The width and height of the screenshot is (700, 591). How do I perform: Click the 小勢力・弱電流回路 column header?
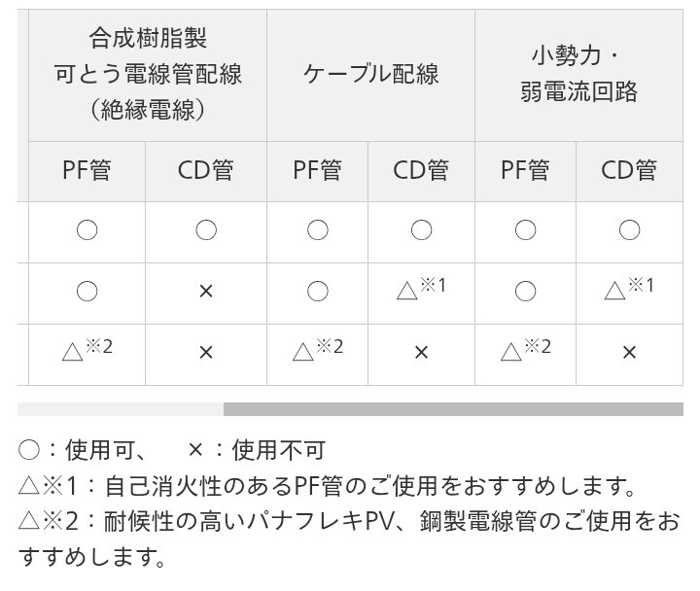click(x=578, y=74)
